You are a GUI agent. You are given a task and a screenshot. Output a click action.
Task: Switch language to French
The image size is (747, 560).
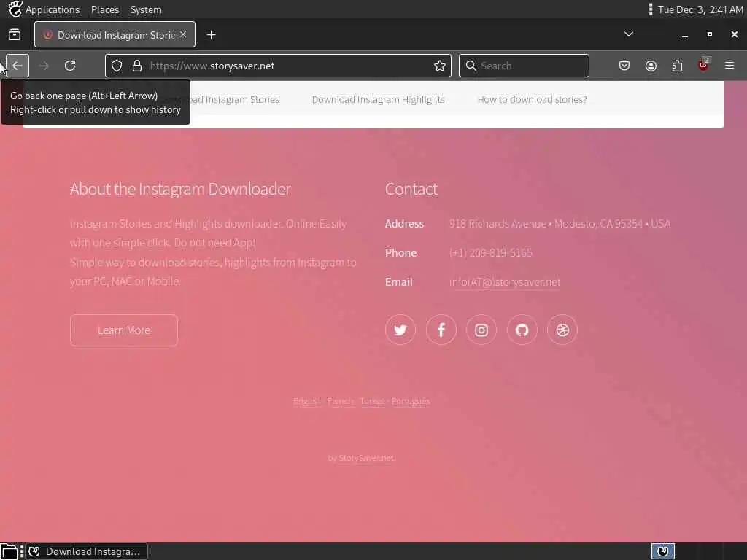pyautogui.click(x=340, y=401)
